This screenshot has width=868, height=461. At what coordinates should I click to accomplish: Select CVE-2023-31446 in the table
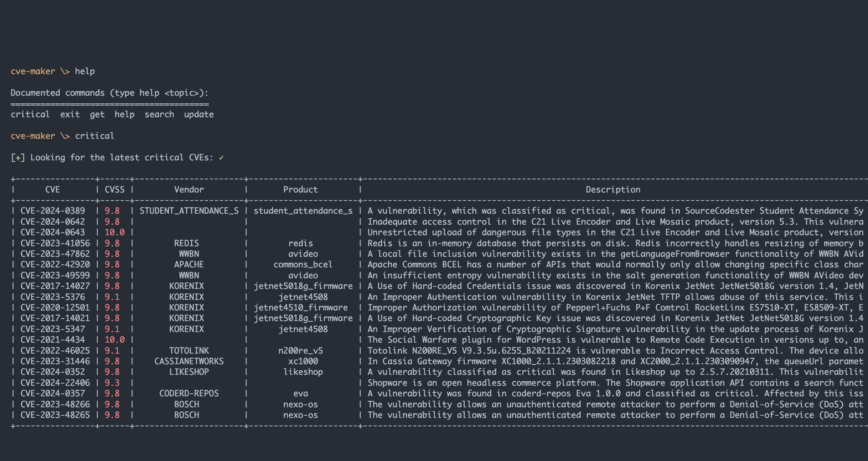(x=55, y=361)
